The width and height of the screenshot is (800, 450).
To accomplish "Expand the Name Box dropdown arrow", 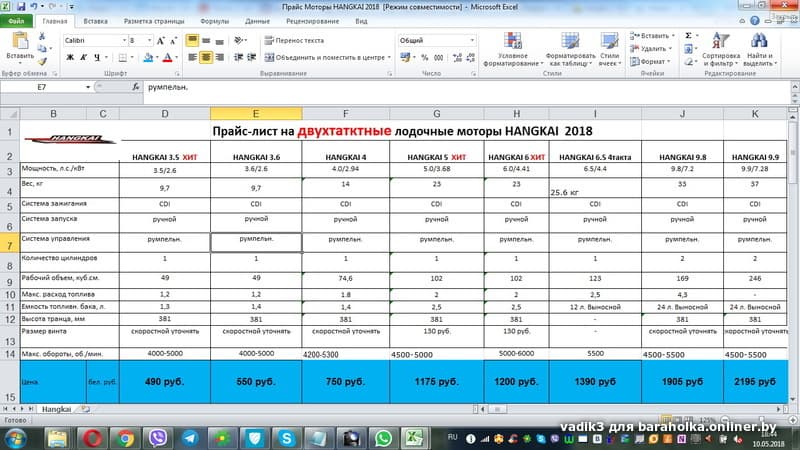I will point(88,87).
